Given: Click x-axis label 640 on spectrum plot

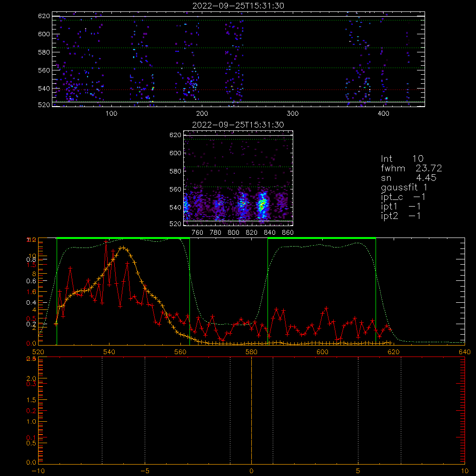Looking at the screenshot, I should point(465,352).
